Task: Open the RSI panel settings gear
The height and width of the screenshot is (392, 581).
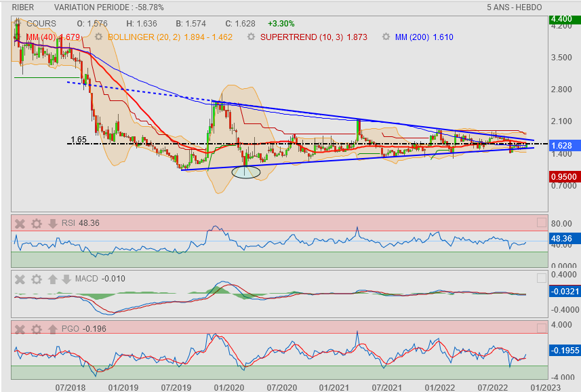Action: pos(37,223)
